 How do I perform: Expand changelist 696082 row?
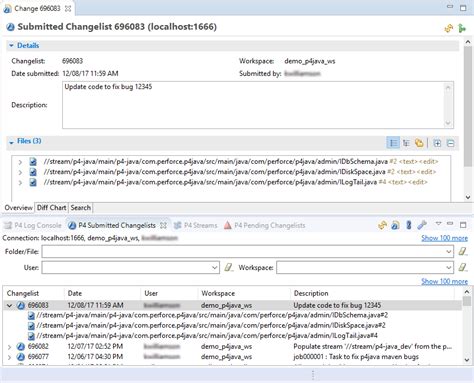tap(10, 347)
